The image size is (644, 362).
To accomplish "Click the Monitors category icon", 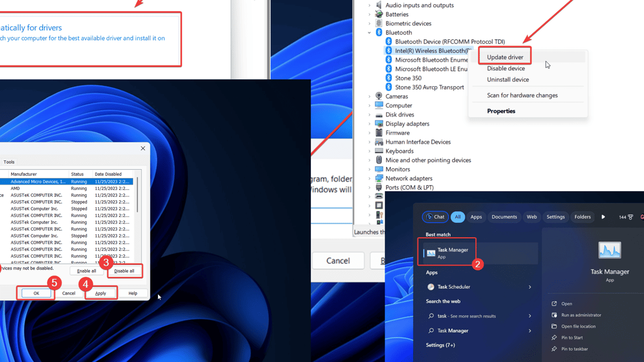I will tap(378, 169).
